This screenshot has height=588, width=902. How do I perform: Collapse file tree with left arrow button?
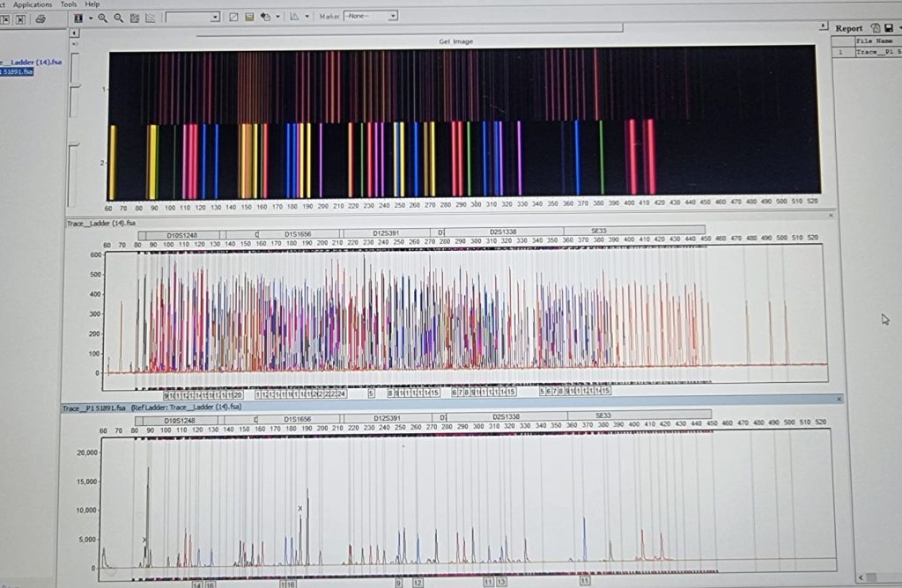pos(75,33)
